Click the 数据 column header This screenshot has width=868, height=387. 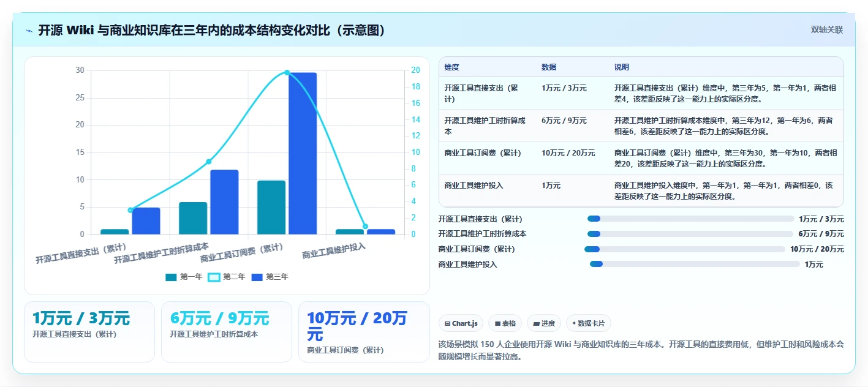[x=549, y=67]
